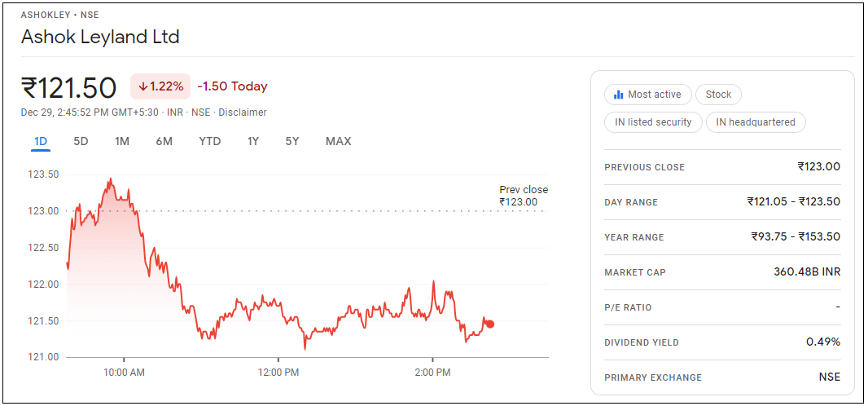This screenshot has height=406, width=868.
Task: Click the 122.50 y-axis label
Action: [43, 248]
